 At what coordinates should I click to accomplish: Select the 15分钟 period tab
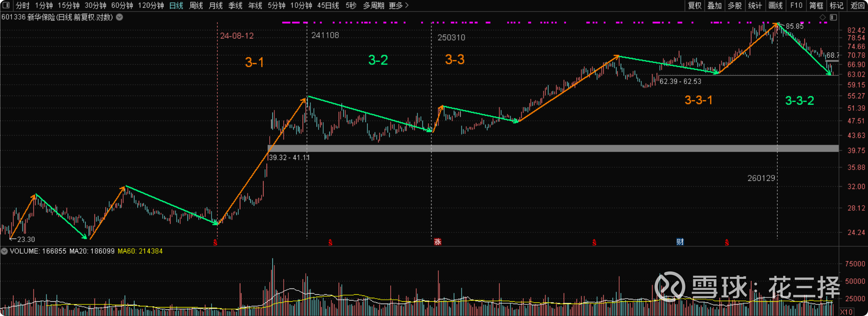pyautogui.click(x=69, y=5)
